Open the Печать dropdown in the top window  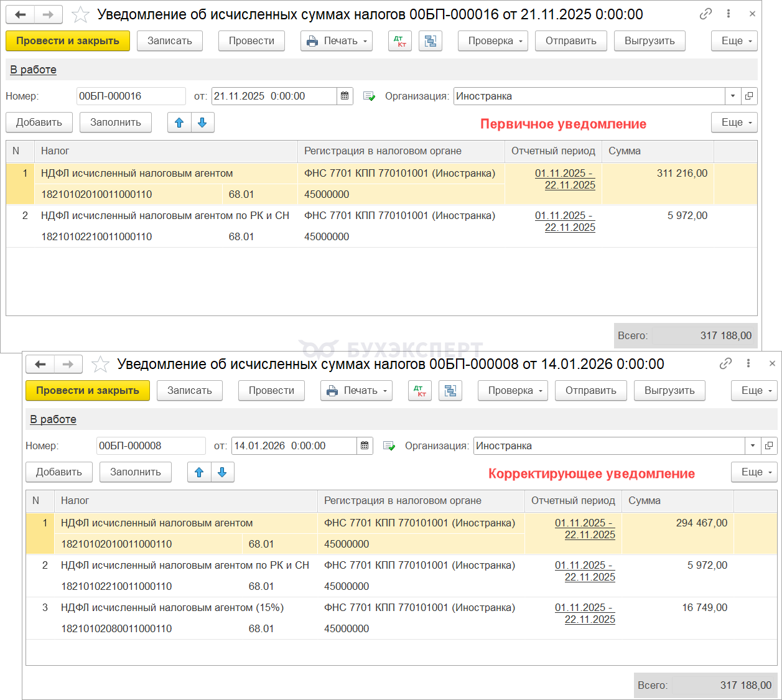click(336, 41)
